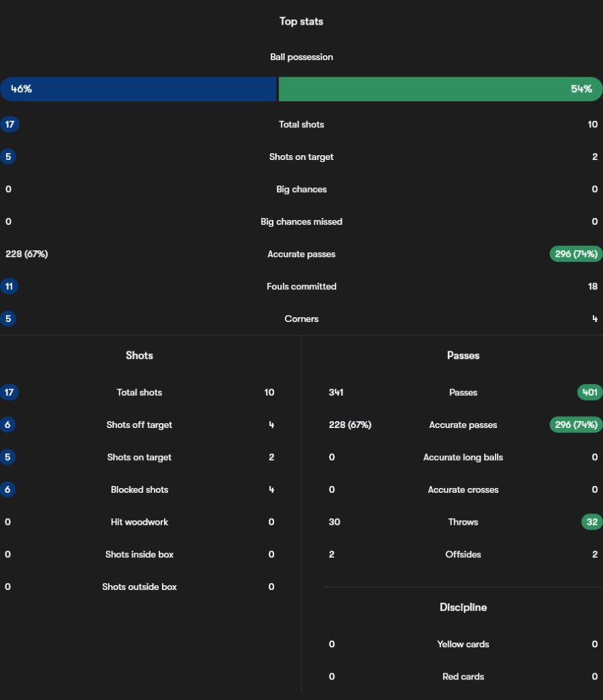Click the Ball possession label

(x=301, y=57)
